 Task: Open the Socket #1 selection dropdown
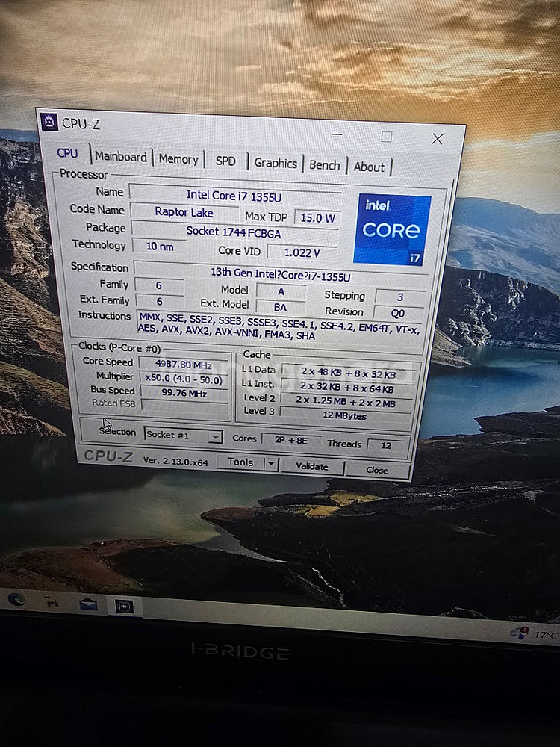click(x=183, y=436)
